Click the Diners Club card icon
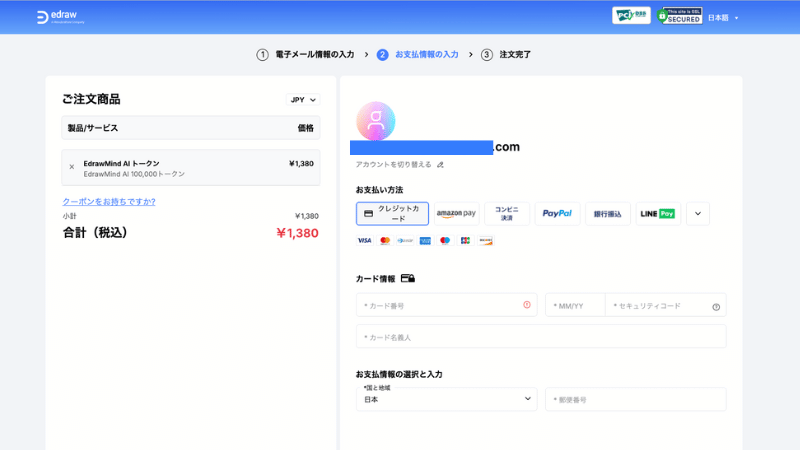 click(405, 240)
